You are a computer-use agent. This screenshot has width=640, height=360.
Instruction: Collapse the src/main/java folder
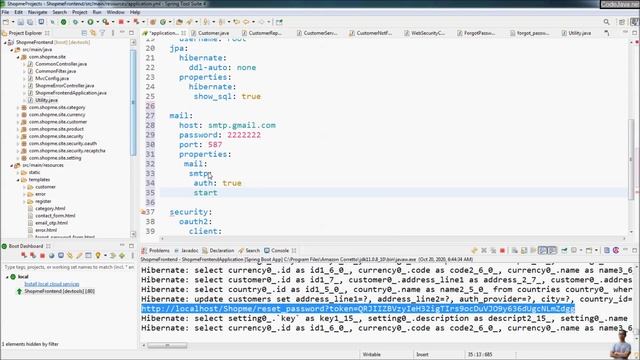tap(12, 50)
